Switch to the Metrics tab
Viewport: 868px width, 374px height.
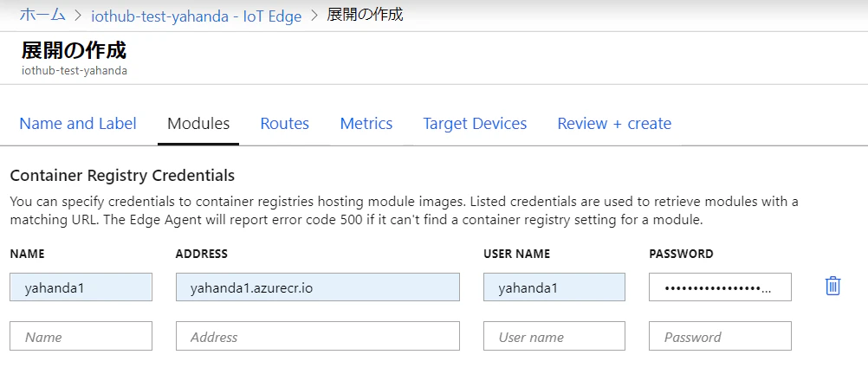click(366, 124)
